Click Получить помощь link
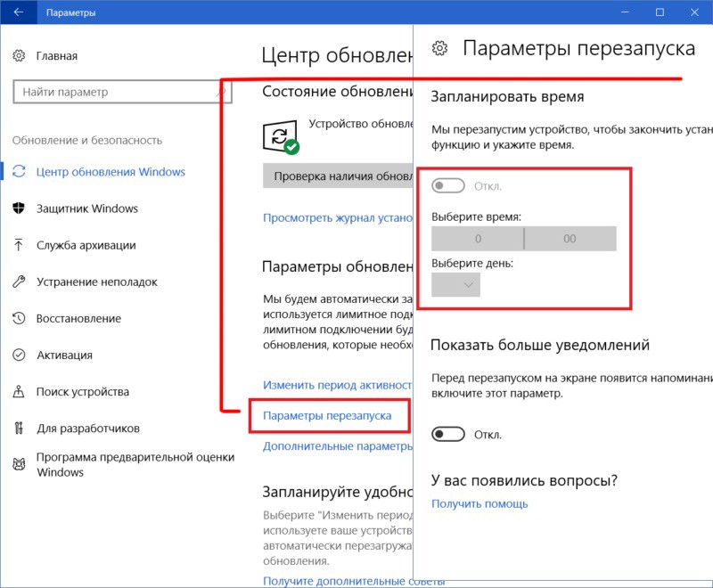This screenshot has height=588, width=713. click(479, 503)
